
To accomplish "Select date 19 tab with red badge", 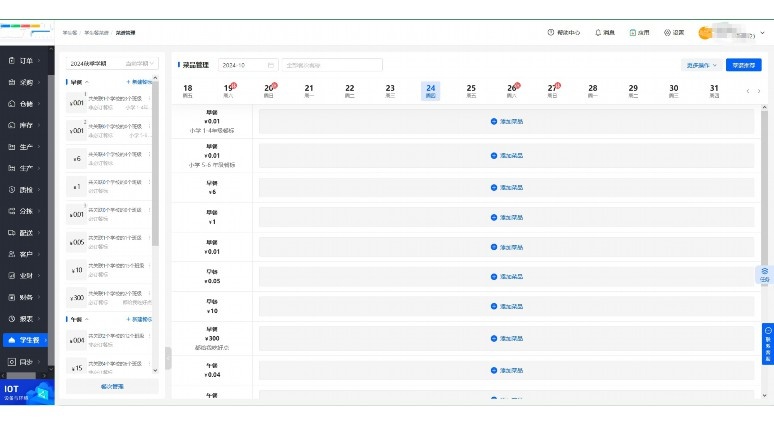I will [229, 91].
